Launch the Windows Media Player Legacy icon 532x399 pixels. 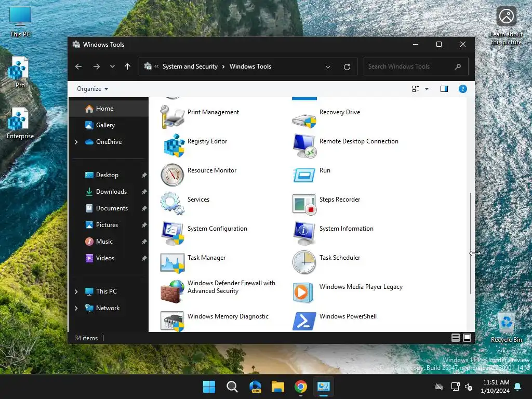303,292
